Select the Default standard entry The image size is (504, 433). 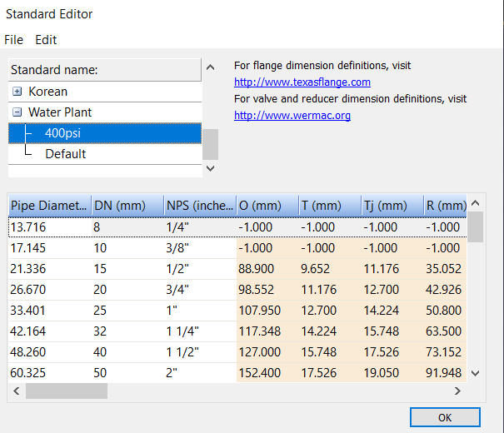[65, 154]
